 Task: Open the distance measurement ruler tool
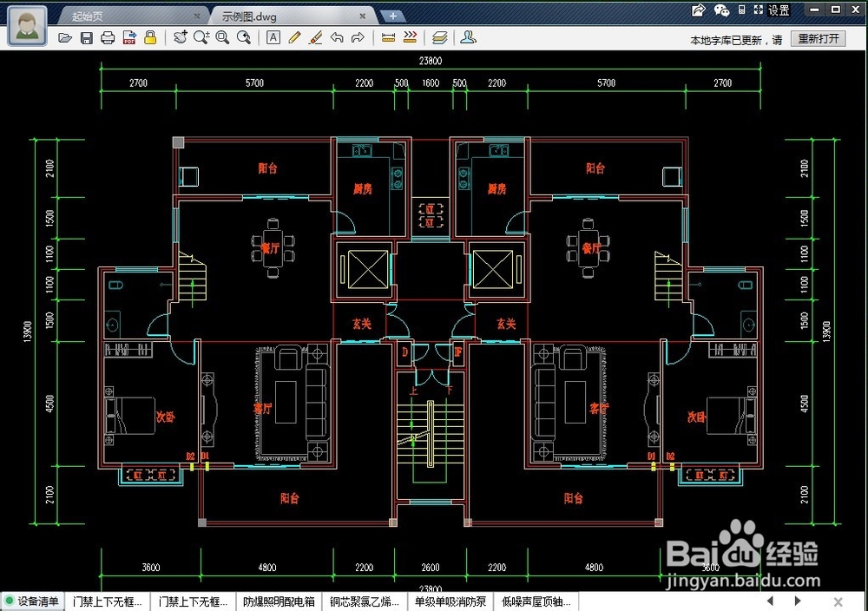point(389,37)
